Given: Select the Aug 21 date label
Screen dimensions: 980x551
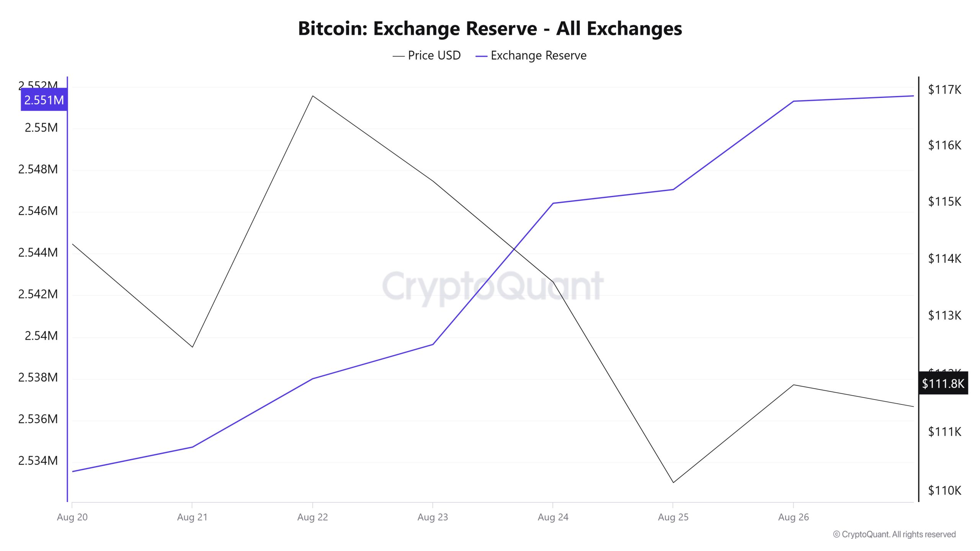Looking at the screenshot, I should 192,517.
